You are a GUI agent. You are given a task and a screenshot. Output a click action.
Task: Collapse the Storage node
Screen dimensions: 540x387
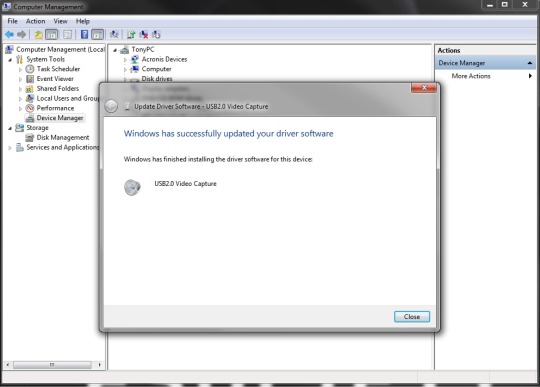10,128
